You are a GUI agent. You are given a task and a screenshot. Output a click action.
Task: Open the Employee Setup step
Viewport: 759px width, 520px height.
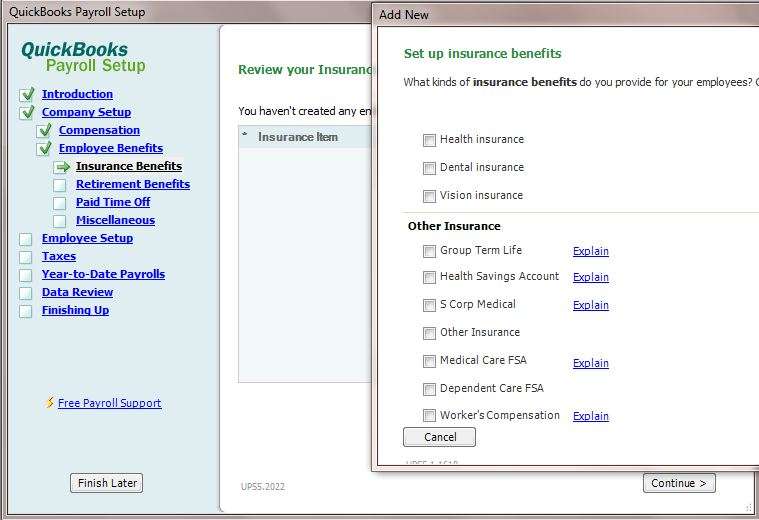[87, 238]
